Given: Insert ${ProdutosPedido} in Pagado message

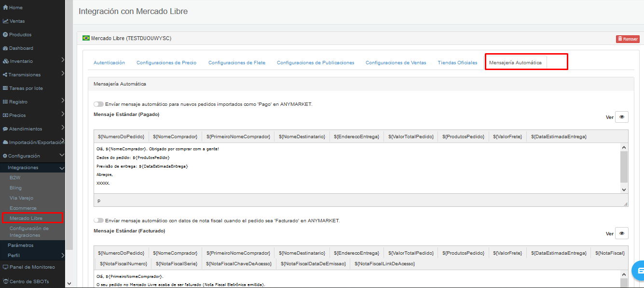Looking at the screenshot, I should (x=464, y=137).
